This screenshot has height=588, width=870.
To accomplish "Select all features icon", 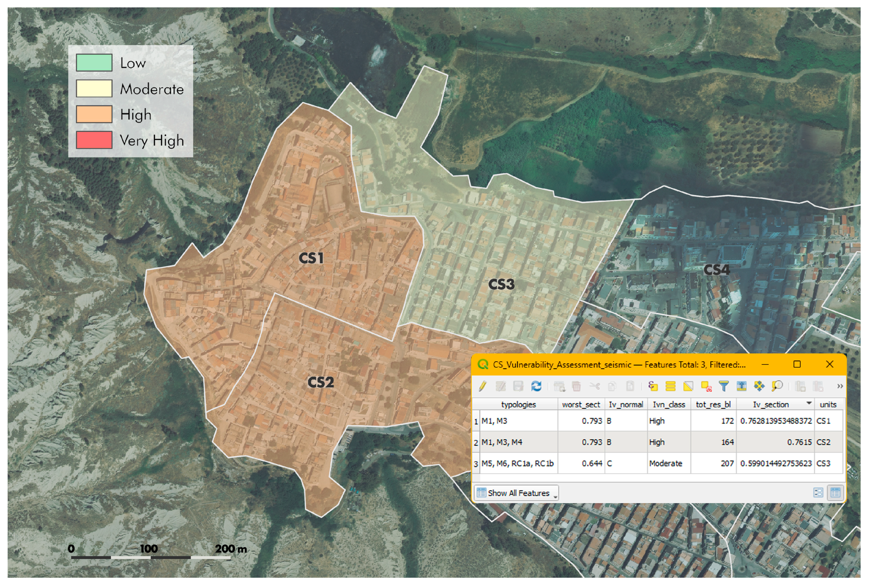I will (671, 386).
